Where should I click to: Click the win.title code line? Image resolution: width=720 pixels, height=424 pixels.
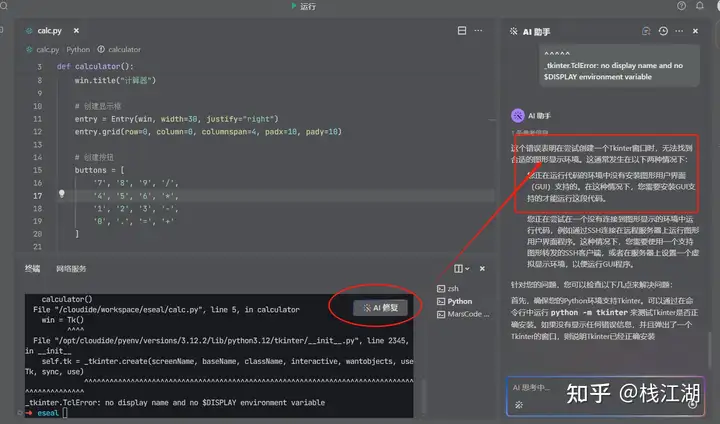[x=115, y=80]
